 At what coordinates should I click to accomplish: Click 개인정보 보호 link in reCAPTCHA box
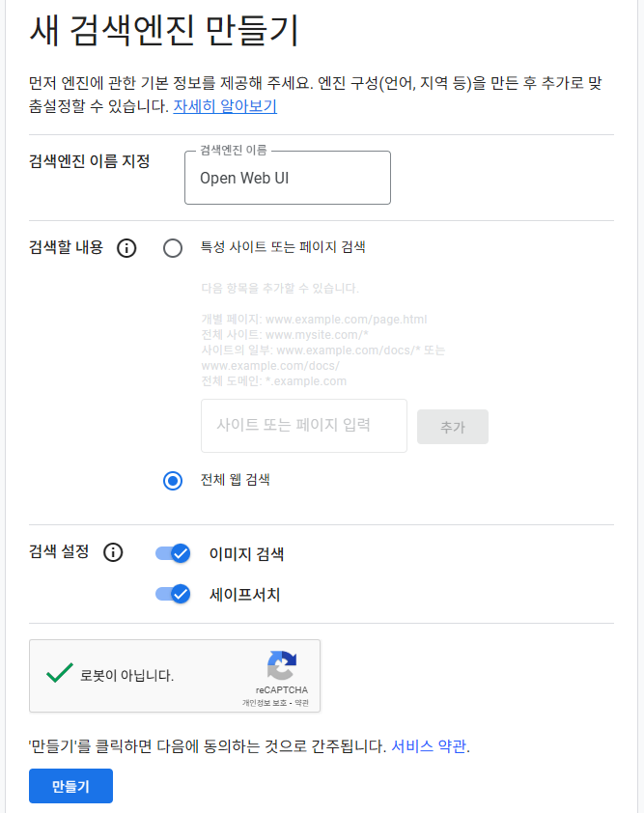[x=261, y=703]
